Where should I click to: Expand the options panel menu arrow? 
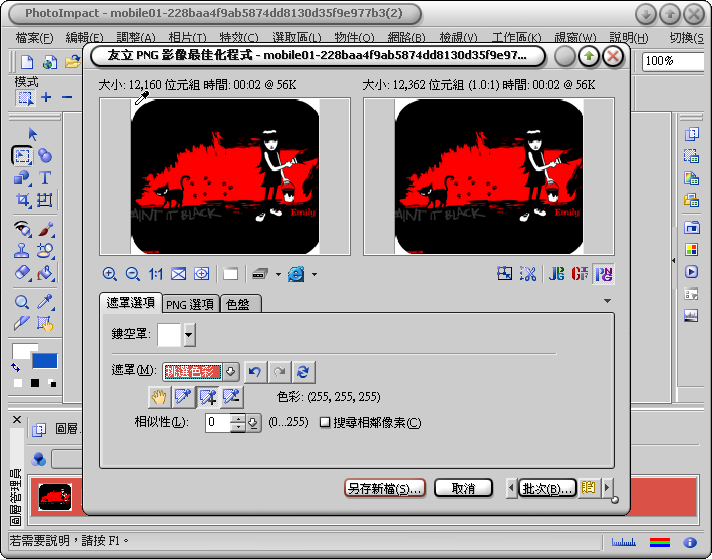point(607,301)
